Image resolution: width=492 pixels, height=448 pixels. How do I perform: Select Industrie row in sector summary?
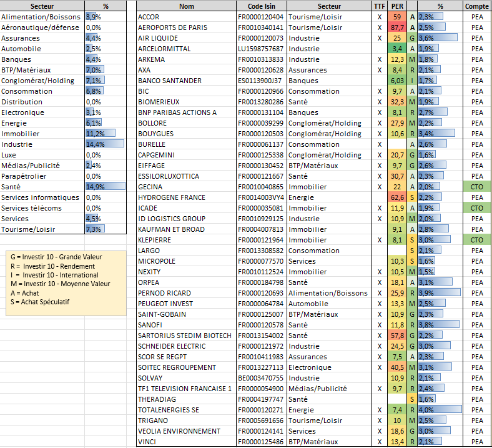pos(63,144)
